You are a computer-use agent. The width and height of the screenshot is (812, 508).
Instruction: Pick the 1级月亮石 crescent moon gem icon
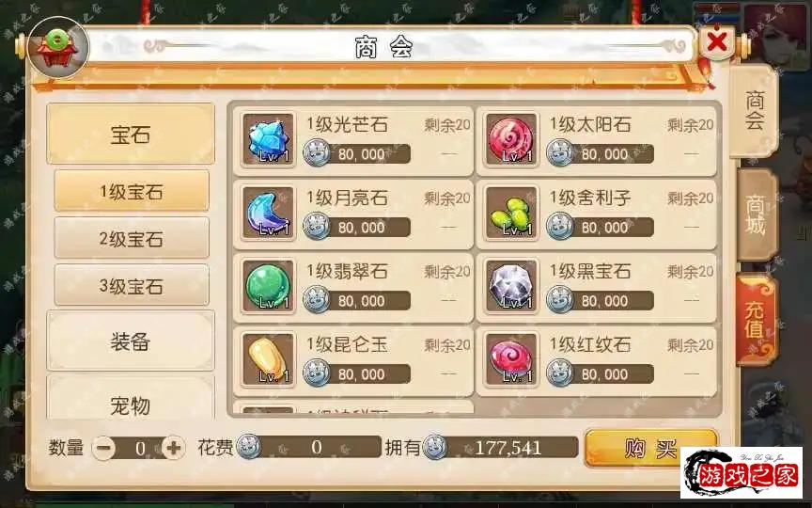pos(268,213)
